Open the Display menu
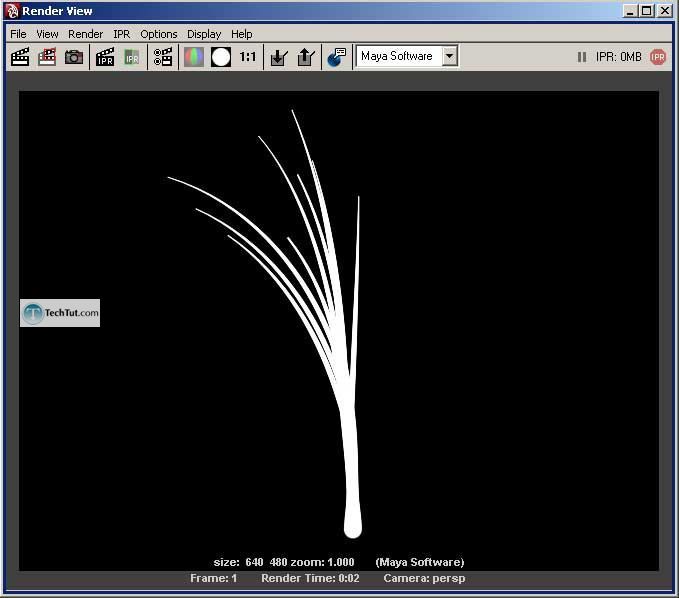679x598 pixels. pyautogui.click(x=204, y=34)
